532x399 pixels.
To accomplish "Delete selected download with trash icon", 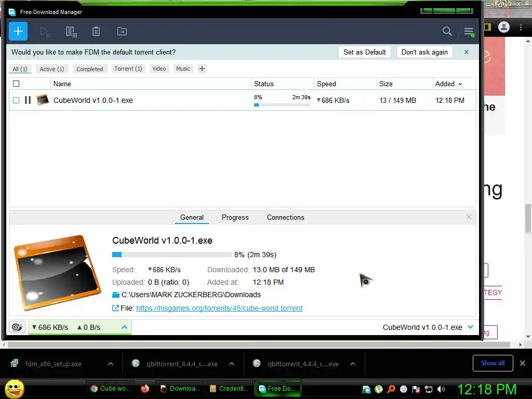I will tap(96, 32).
